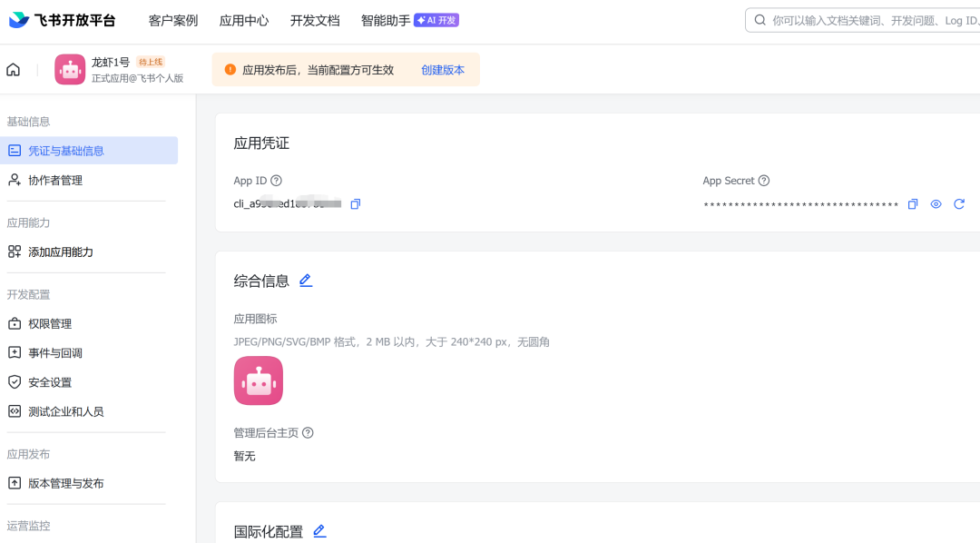
Task: Open the 开发文档 top navigation item
Action: [x=314, y=21]
